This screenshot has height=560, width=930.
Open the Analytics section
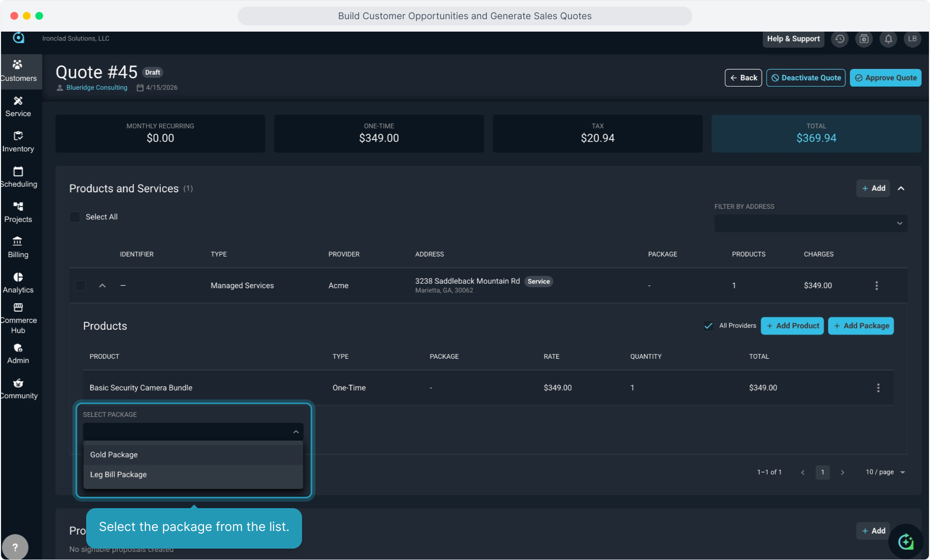point(18,283)
